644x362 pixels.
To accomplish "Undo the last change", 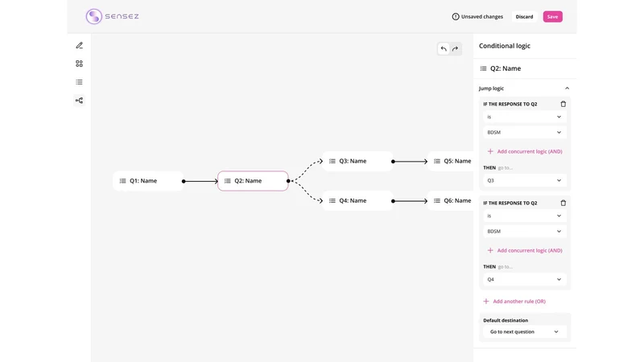I will pos(444,49).
